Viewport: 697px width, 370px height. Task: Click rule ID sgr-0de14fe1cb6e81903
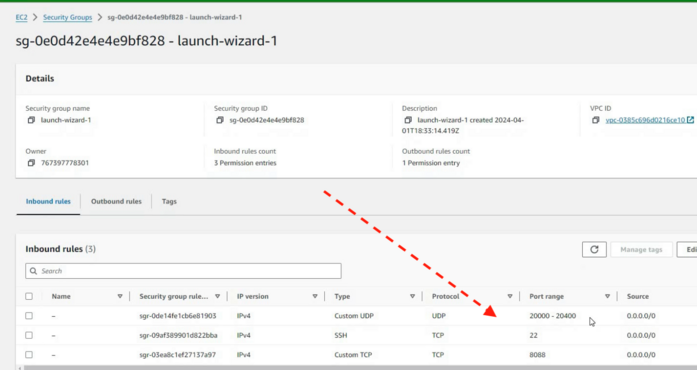(178, 316)
